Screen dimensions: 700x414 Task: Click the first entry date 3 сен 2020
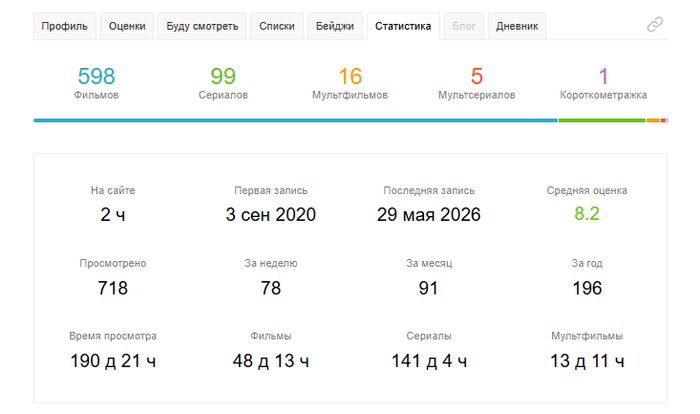pyautogui.click(x=271, y=215)
